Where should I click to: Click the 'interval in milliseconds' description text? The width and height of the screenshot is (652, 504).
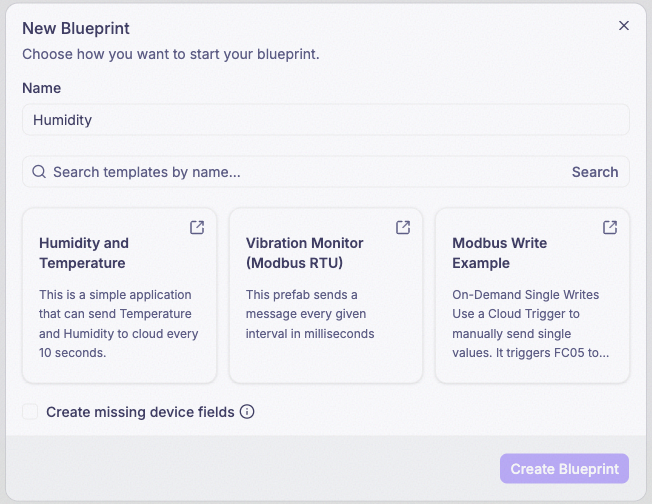[x=310, y=334]
